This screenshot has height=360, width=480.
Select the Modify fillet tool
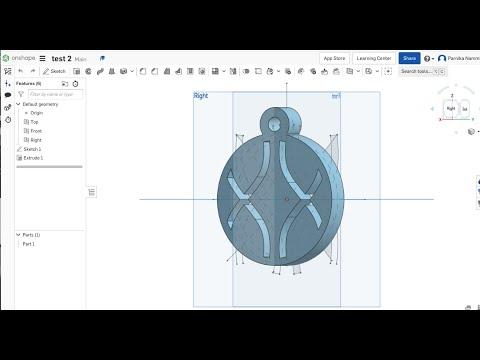[301, 71]
